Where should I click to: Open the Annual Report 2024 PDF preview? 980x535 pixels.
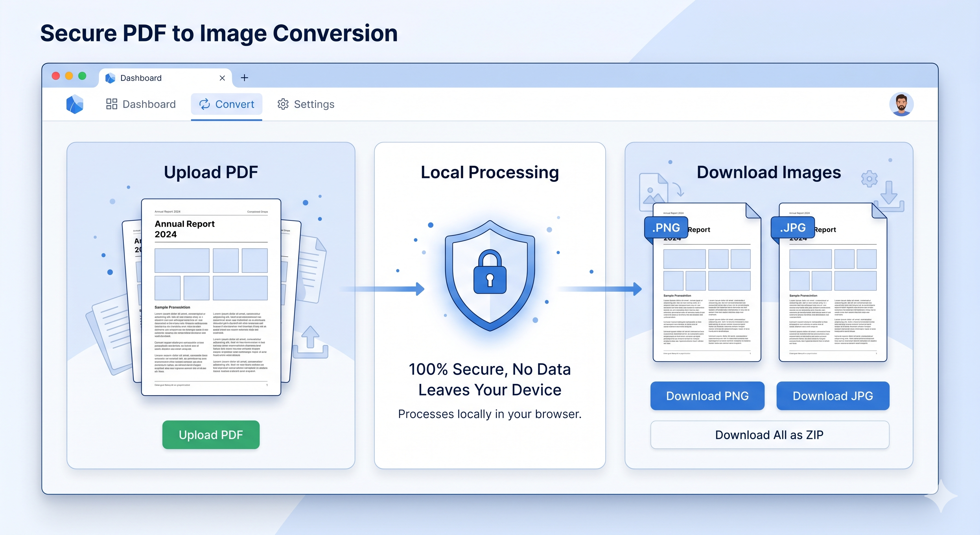pyautogui.click(x=211, y=297)
